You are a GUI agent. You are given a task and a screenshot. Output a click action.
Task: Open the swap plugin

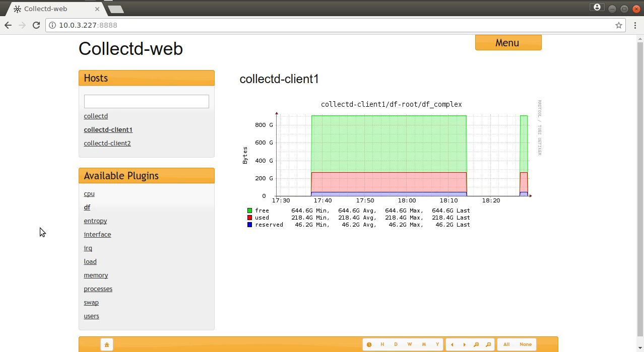pyautogui.click(x=91, y=302)
